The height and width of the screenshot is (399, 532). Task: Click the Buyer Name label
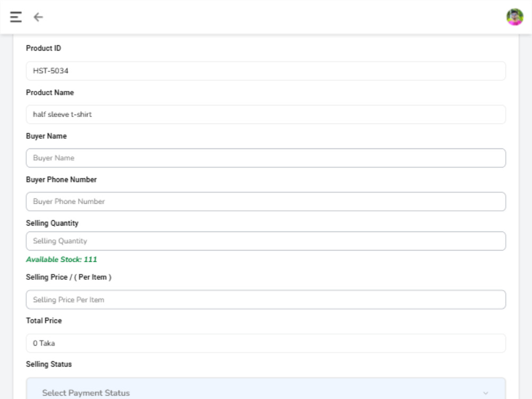46,136
